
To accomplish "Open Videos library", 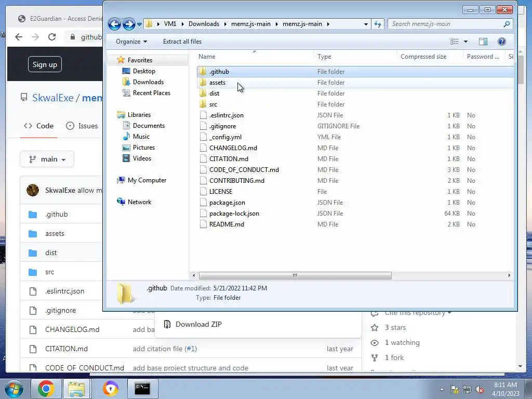I will pos(142,158).
